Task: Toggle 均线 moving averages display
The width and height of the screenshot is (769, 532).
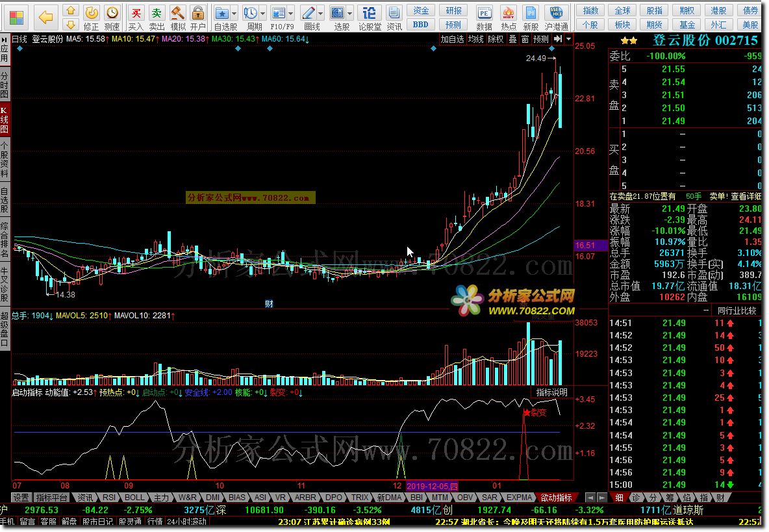Action: point(475,39)
